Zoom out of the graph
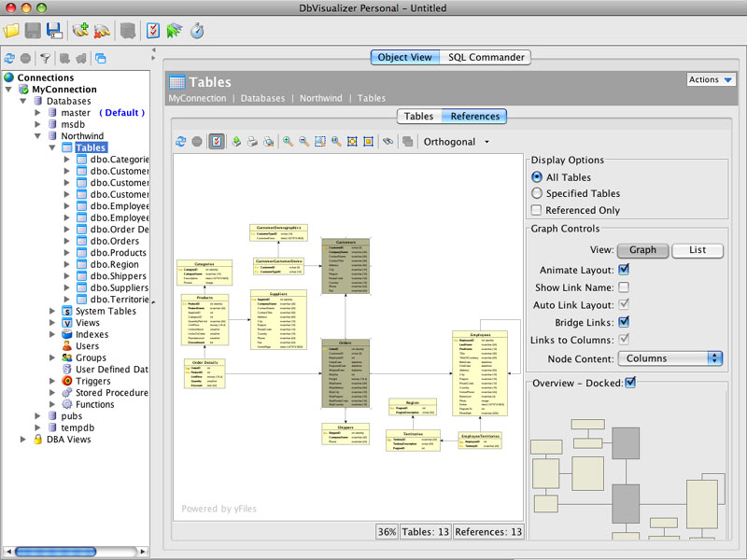The width and height of the screenshot is (747, 560). pyautogui.click(x=303, y=142)
